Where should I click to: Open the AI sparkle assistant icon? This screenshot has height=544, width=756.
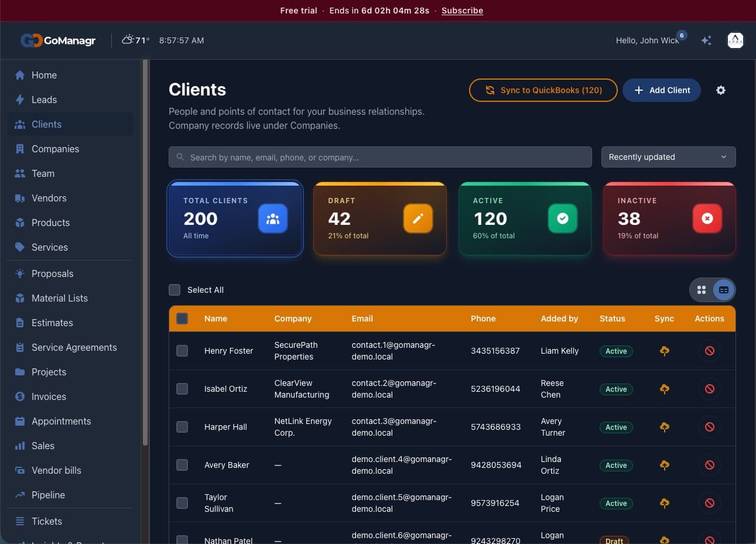click(x=706, y=40)
